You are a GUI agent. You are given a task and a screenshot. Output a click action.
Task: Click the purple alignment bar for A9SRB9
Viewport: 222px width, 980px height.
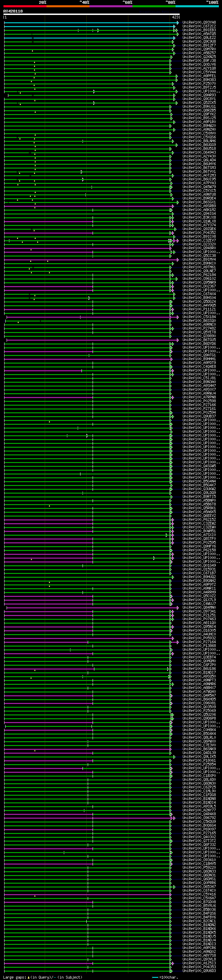[x=89, y=206]
